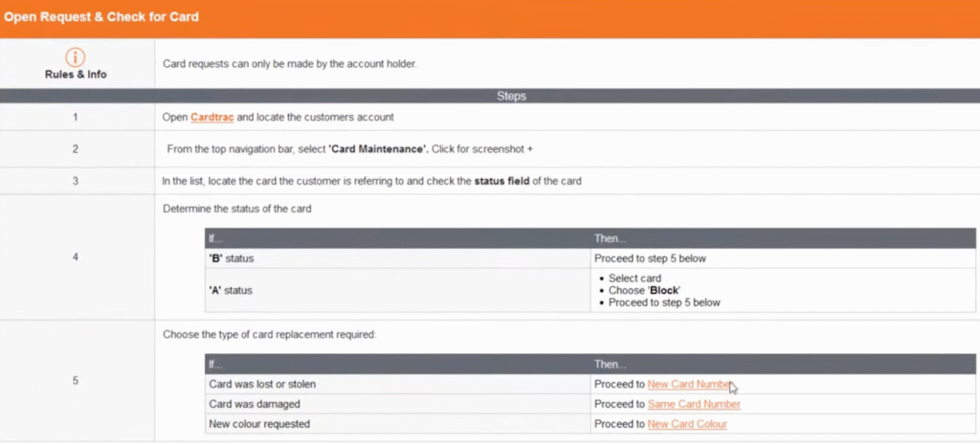Click the bold 'status field' text

[x=513, y=181]
